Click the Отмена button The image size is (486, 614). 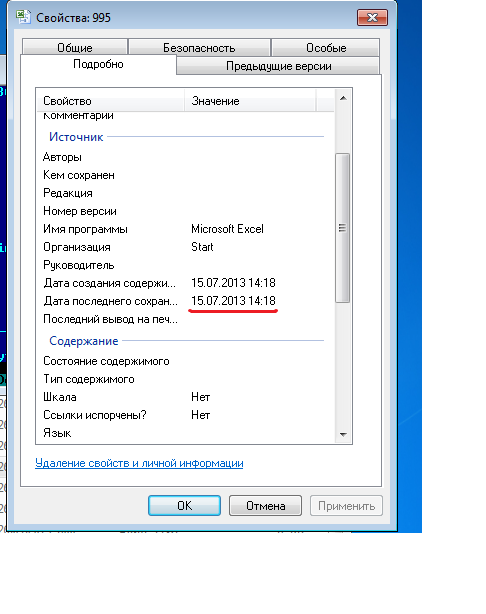(265, 506)
